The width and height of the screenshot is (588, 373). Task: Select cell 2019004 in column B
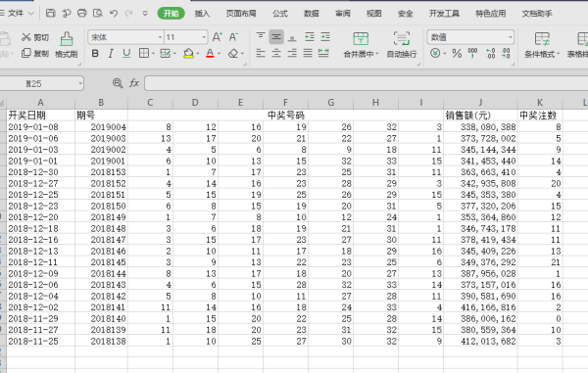tap(101, 127)
